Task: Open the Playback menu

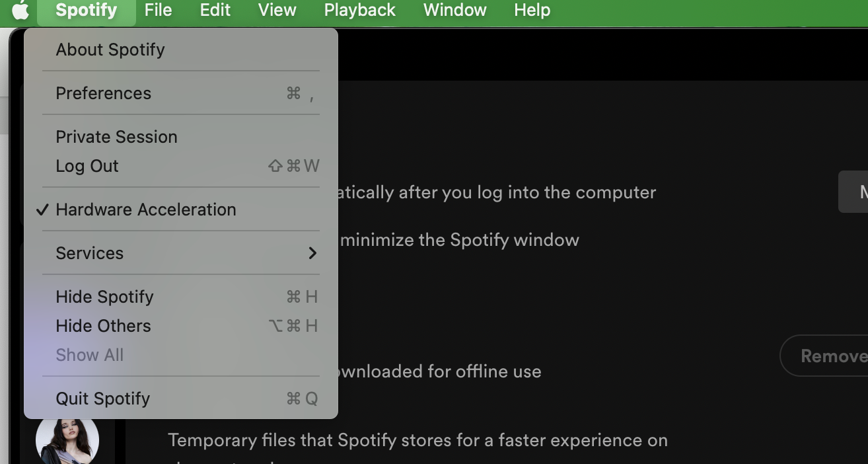Action: [x=360, y=11]
